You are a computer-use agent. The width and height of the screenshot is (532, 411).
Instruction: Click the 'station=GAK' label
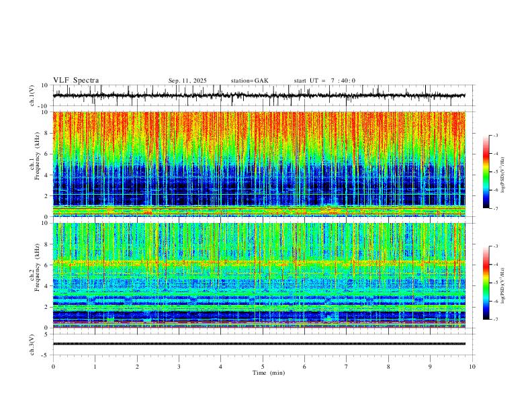click(249, 81)
